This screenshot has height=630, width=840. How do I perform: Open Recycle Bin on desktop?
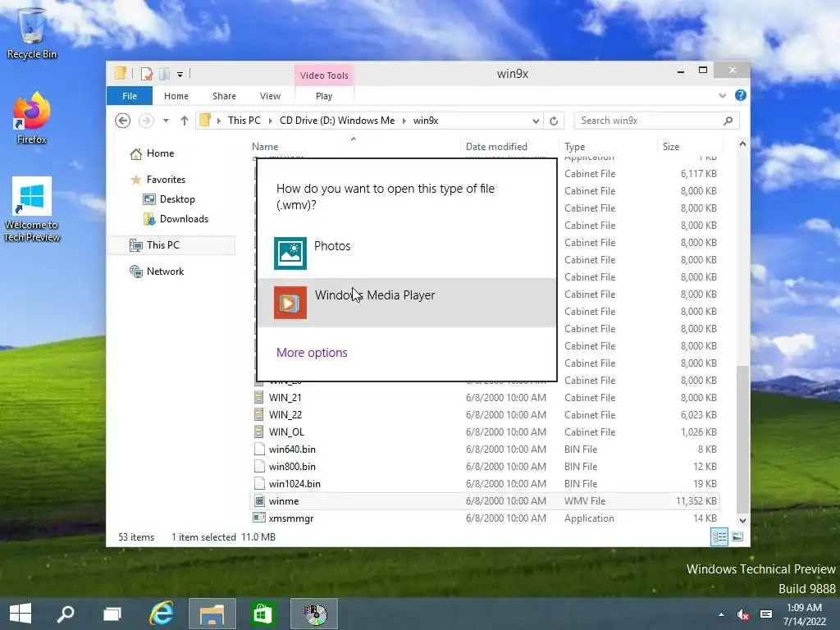[32, 33]
